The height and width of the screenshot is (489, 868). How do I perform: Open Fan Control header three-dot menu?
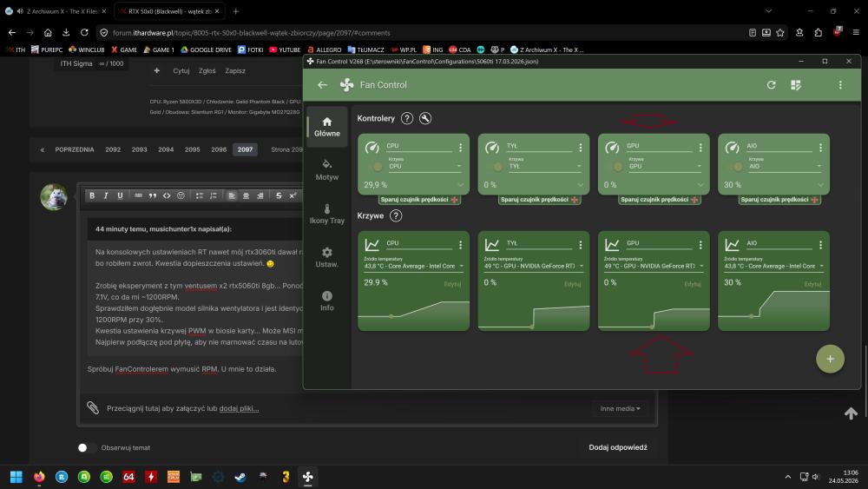pos(840,85)
